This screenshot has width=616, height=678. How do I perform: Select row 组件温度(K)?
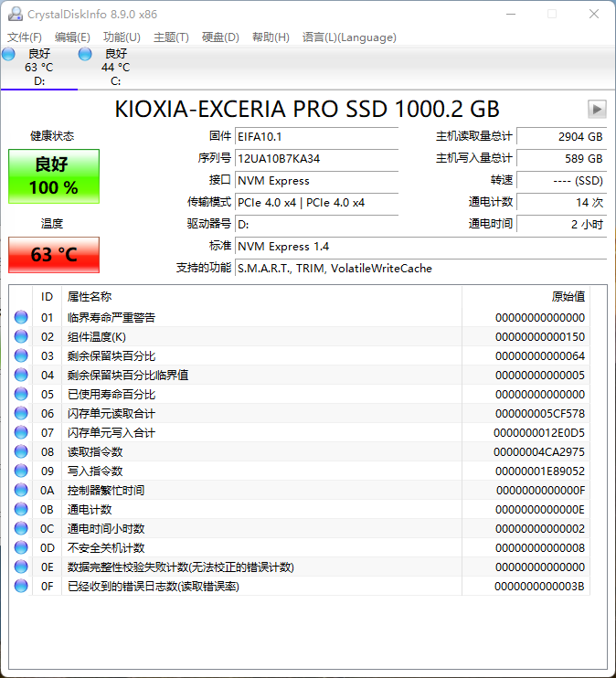pyautogui.click(x=300, y=336)
